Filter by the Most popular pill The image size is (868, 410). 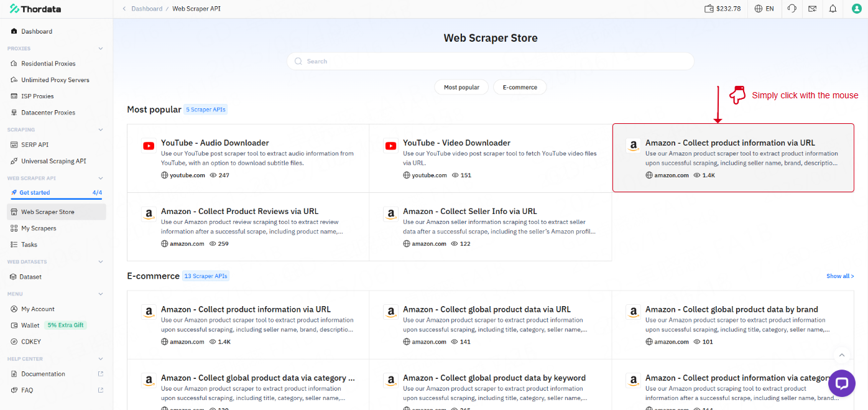(x=461, y=87)
